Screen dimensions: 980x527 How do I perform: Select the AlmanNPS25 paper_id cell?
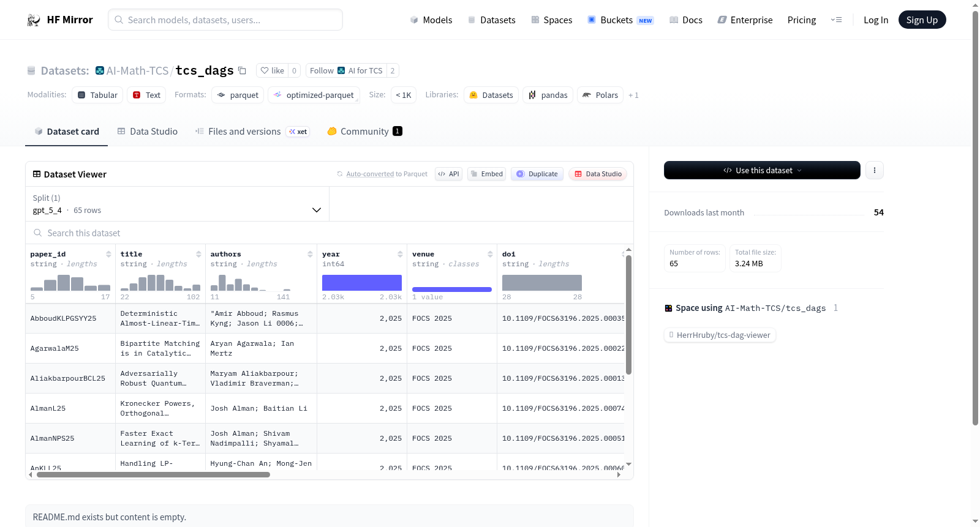click(70, 438)
